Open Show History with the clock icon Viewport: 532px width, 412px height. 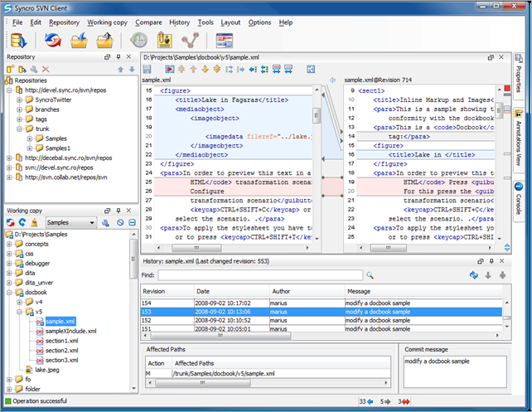click(139, 39)
